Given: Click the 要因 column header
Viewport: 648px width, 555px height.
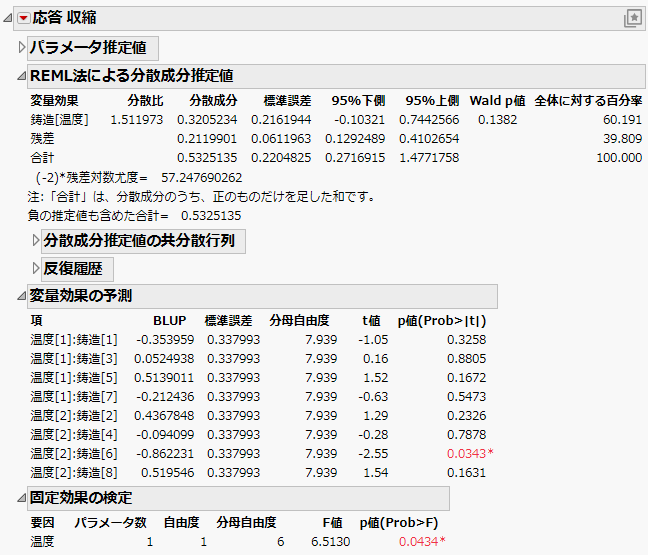Looking at the screenshot, I should point(42,523).
